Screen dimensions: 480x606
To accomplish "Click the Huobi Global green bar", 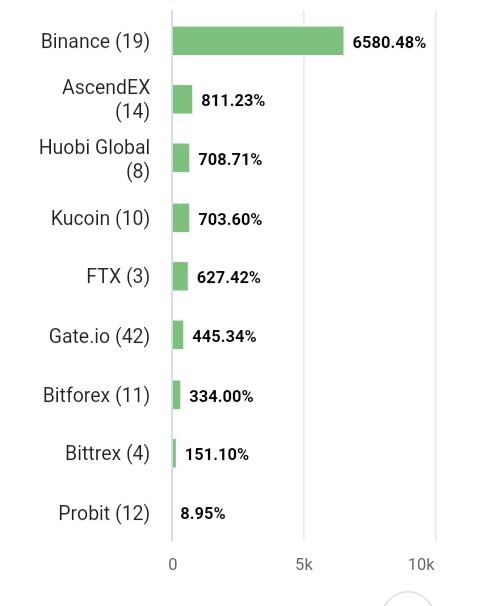I will click(x=181, y=158).
